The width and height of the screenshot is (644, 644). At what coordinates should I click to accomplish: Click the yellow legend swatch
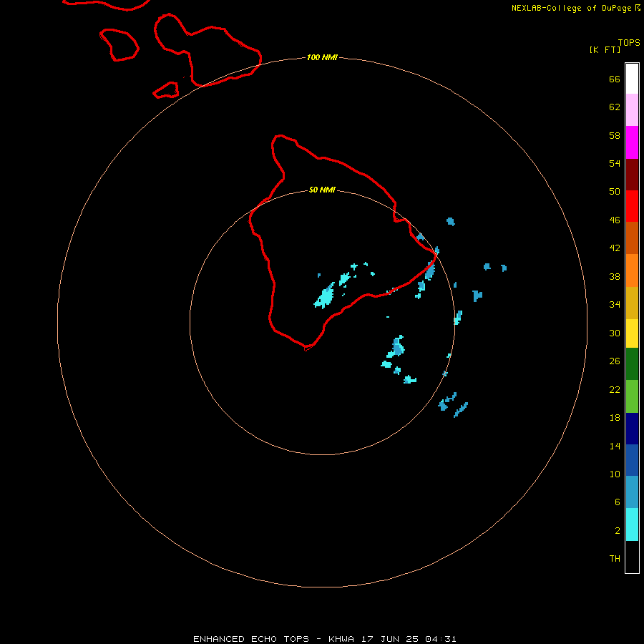632,333
